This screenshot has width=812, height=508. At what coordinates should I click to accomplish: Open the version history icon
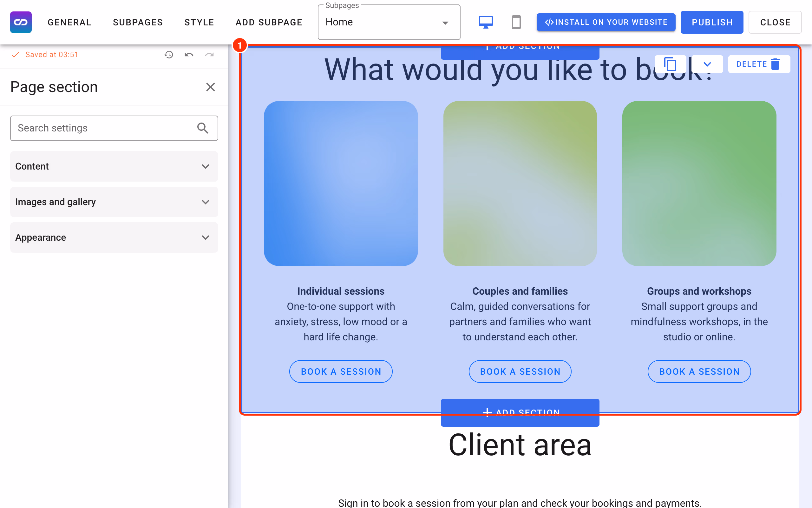point(169,54)
